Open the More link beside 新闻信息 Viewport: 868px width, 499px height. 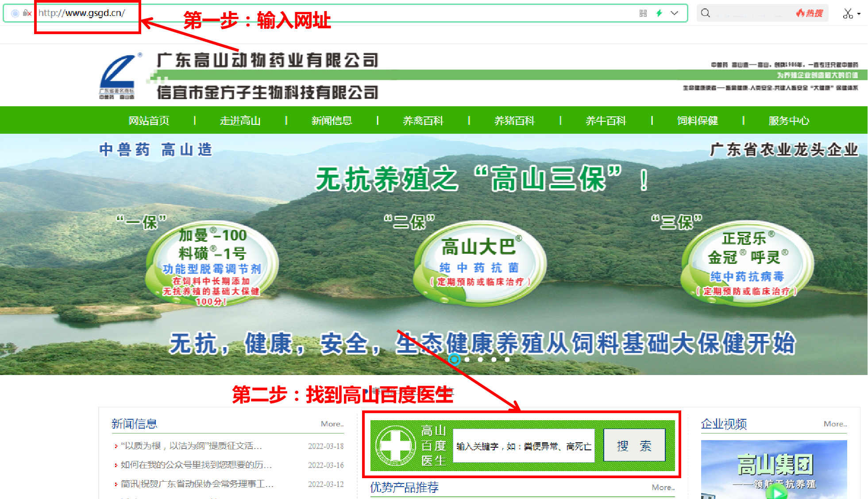coord(332,424)
